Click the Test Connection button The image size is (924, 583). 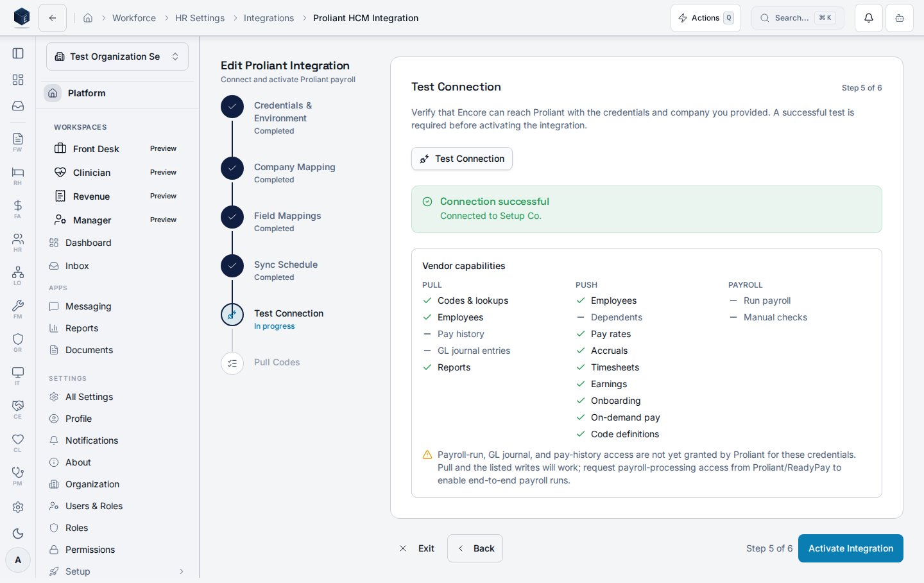pos(462,159)
